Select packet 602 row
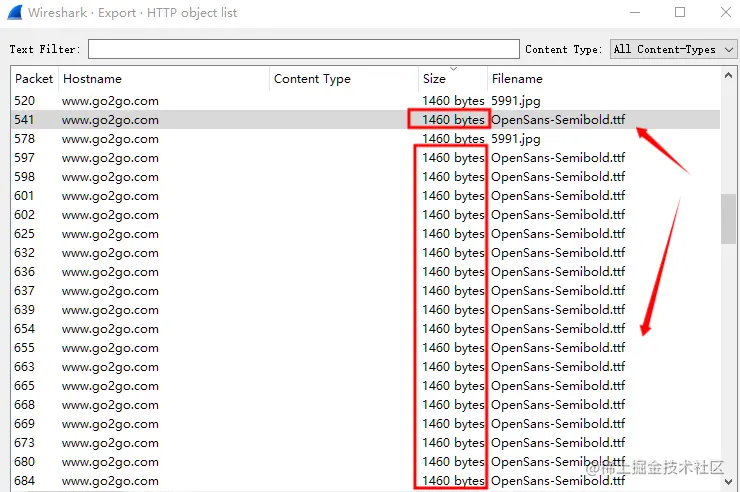 tap(366, 215)
